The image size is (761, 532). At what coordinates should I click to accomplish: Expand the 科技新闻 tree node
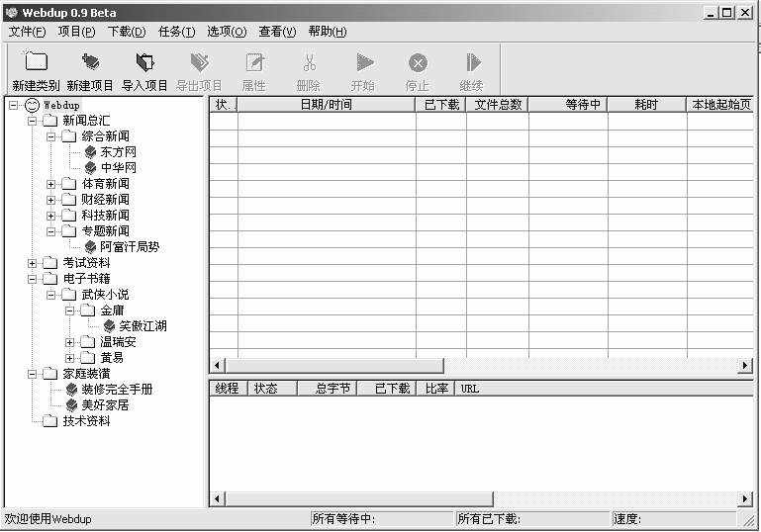coord(50,216)
